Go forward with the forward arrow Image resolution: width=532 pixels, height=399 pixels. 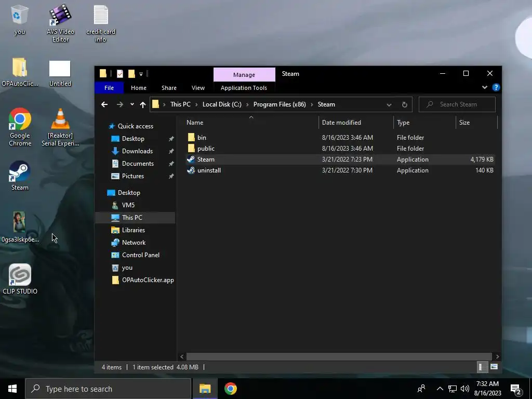click(120, 104)
